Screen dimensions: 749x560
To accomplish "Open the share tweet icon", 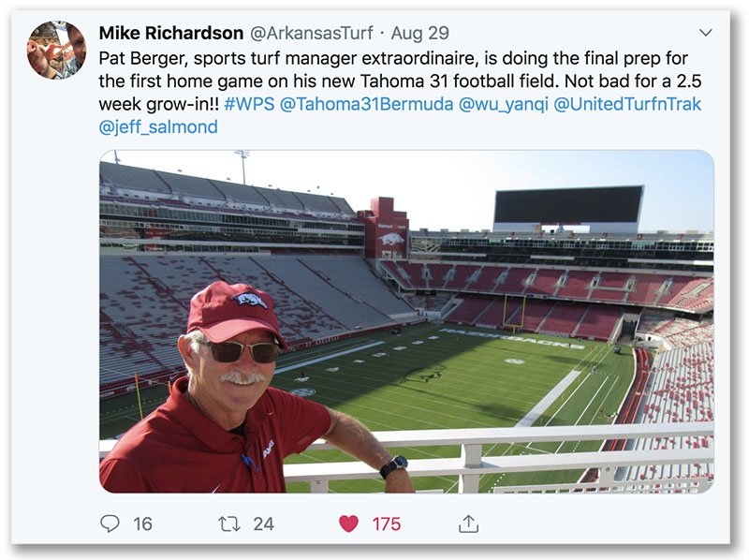I will pos(468,523).
